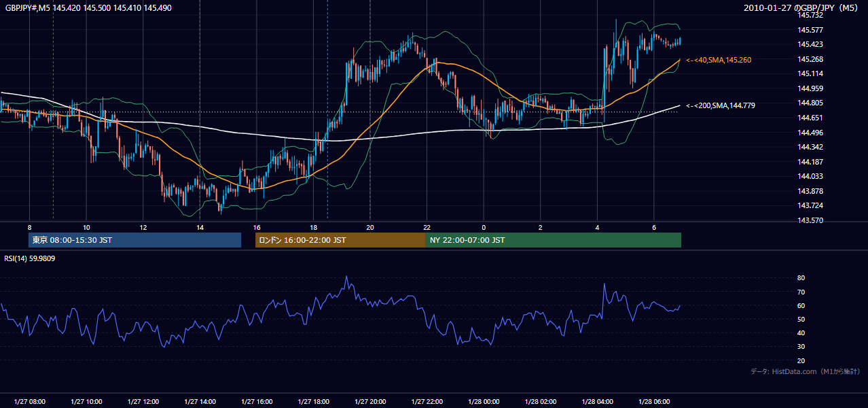
Task: Click price axis value 143.878
Action: coord(810,191)
